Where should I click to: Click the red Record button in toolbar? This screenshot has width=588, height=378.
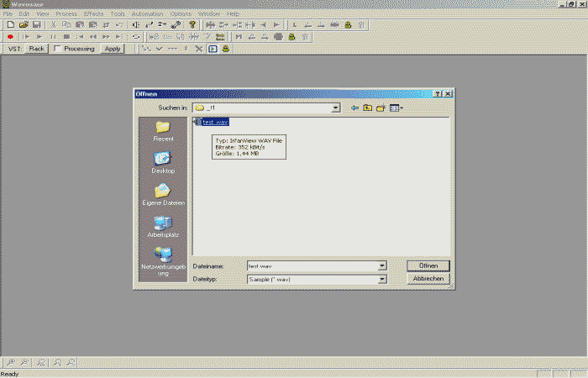tap(10, 37)
